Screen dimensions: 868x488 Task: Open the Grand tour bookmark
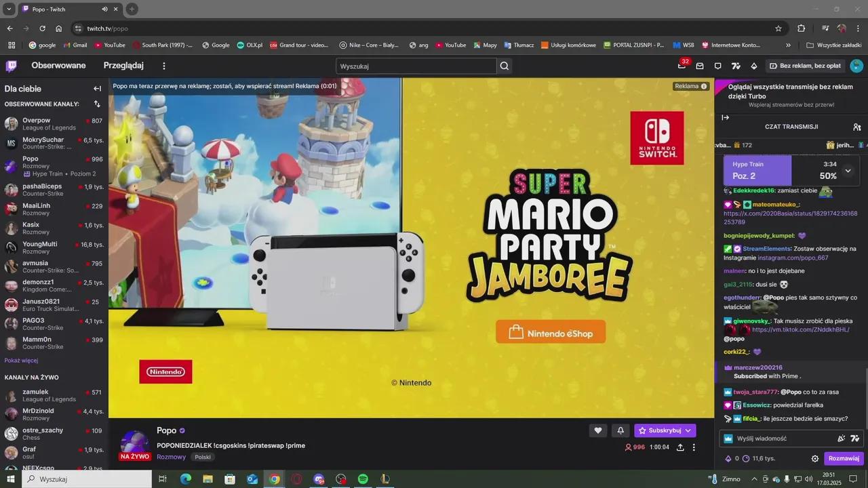click(299, 45)
